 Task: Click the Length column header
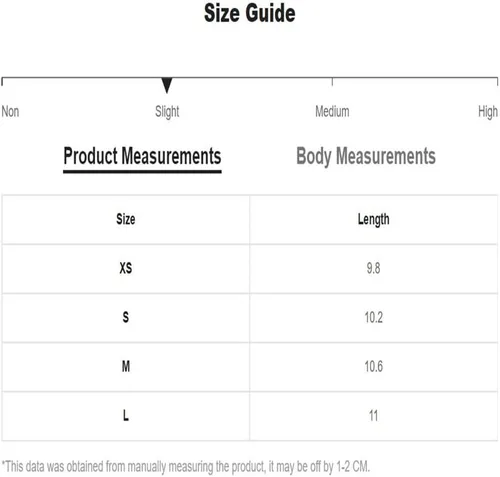tap(373, 219)
